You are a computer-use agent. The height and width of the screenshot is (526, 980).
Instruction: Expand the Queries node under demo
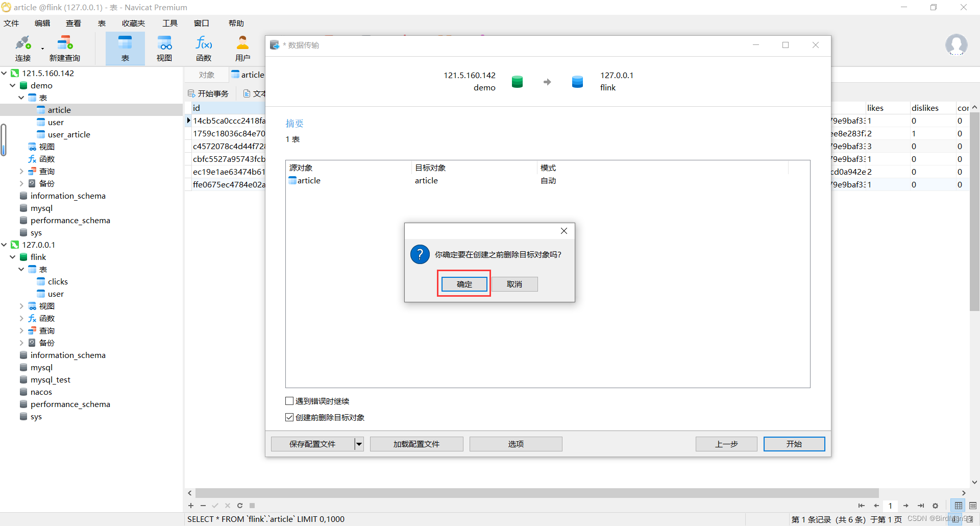21,171
